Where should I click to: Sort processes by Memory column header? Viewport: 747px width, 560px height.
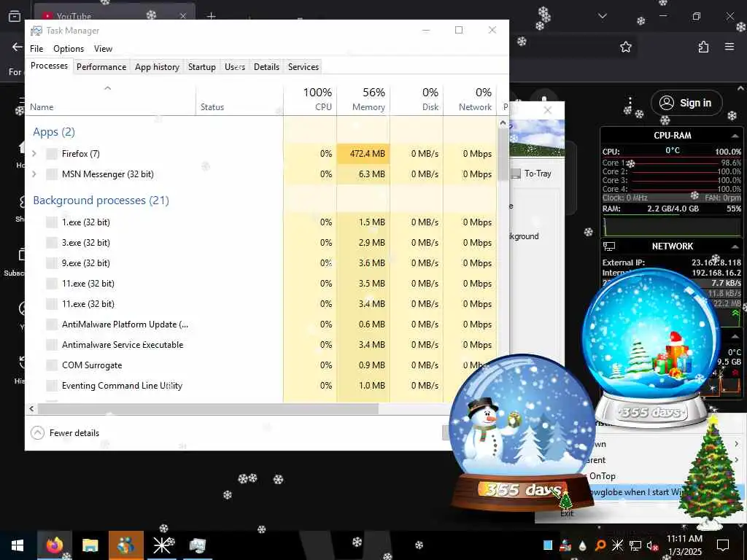coord(363,99)
